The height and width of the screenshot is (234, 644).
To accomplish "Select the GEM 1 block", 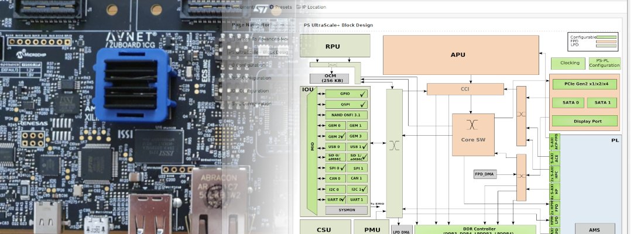I will pos(357,126).
